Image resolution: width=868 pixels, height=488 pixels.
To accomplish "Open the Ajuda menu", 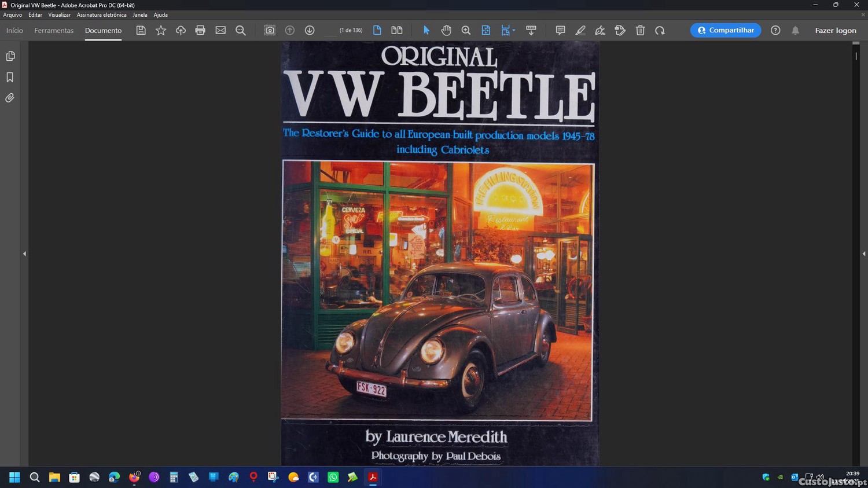I will pos(161,15).
